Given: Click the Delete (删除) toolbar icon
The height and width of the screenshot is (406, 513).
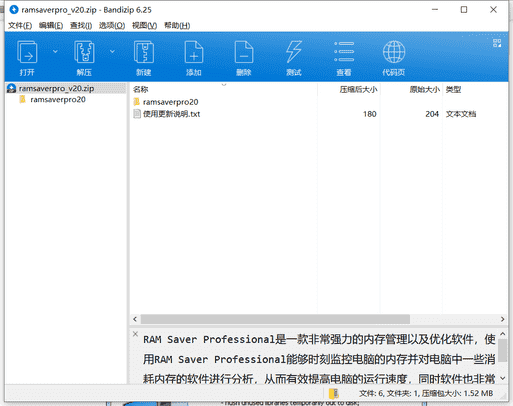Looking at the screenshot, I should point(244,52).
